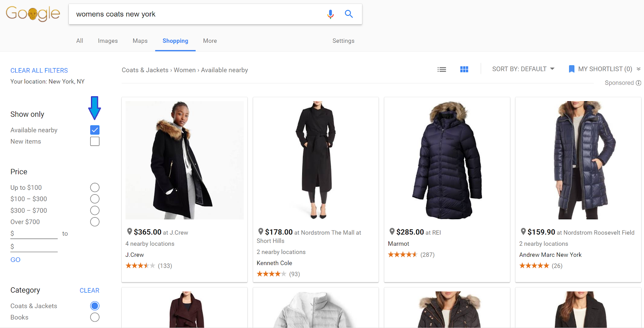Click Andrew Marc New York star rating
Image resolution: width=644 pixels, height=328 pixels.
coord(534,266)
